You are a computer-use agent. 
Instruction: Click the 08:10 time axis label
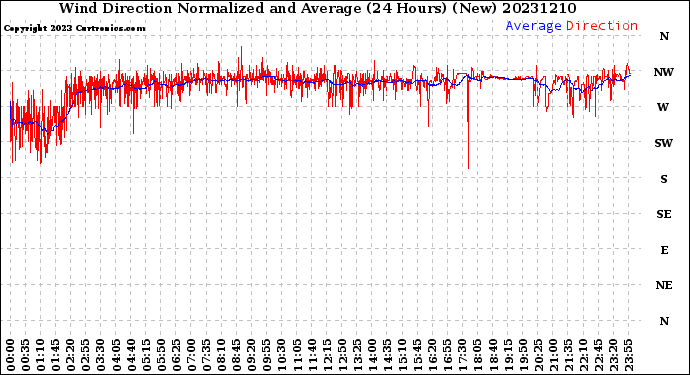[x=221, y=355]
